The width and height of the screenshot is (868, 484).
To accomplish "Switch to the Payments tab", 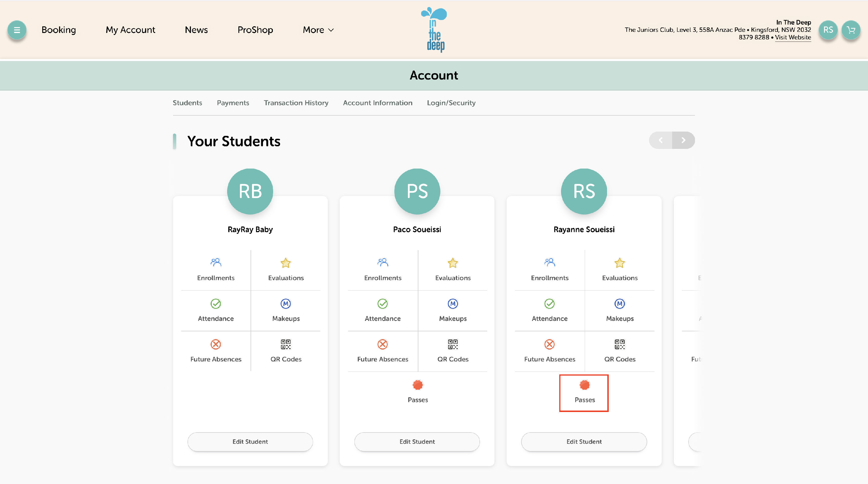I will pos(233,103).
